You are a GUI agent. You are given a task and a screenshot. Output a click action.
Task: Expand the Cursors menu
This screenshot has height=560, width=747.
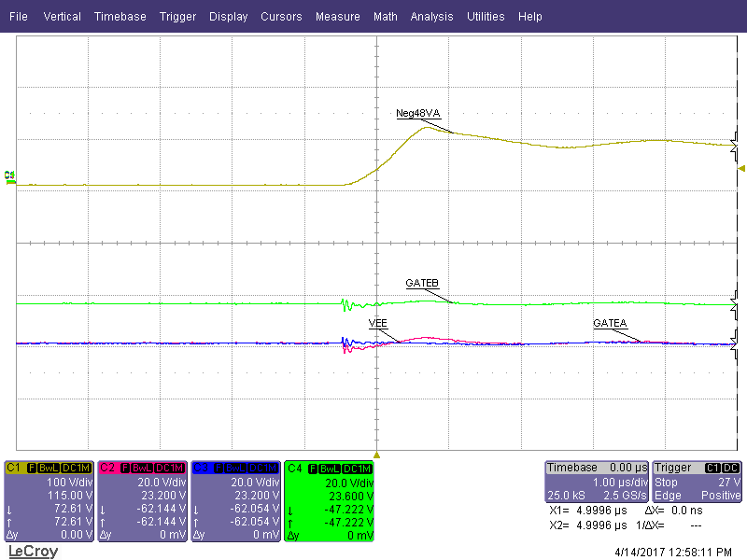coord(281,17)
